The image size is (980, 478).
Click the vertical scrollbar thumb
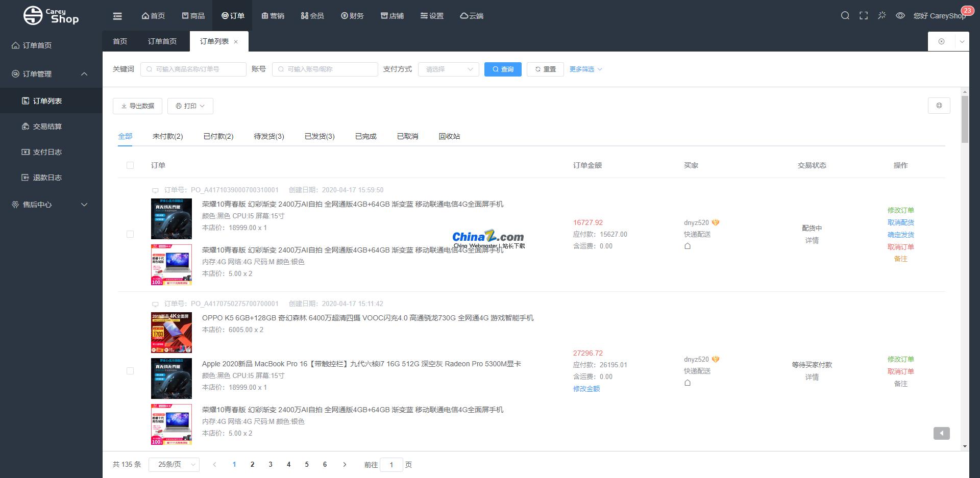(x=965, y=119)
